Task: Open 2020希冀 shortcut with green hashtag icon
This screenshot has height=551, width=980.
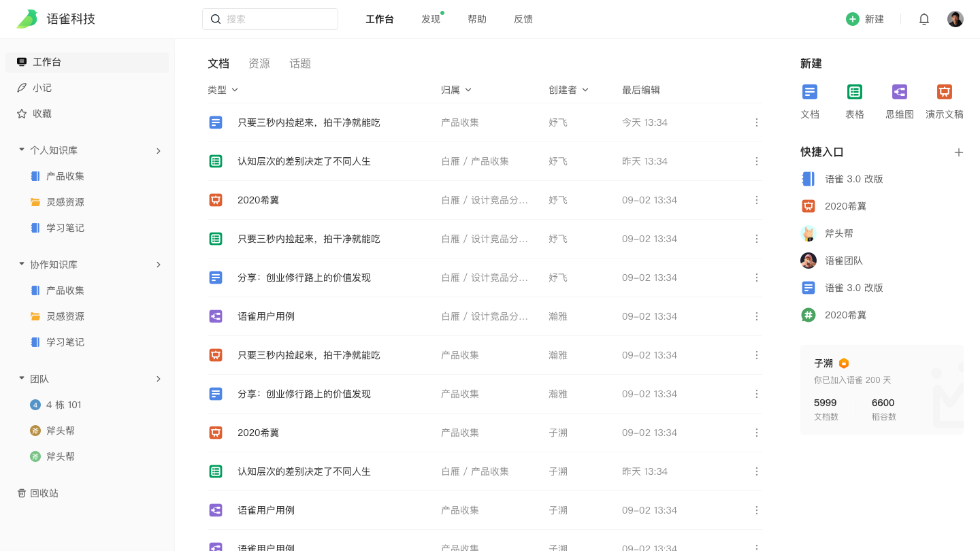Action: [x=834, y=315]
